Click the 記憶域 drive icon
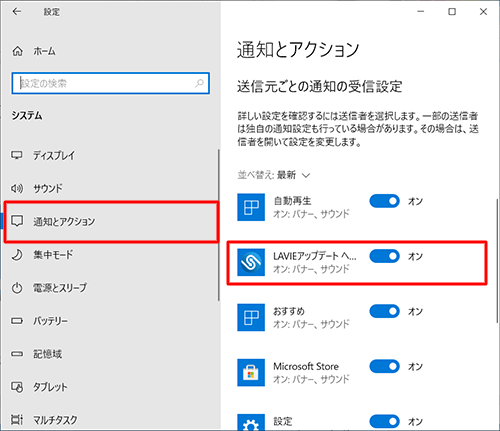 pos(17,354)
